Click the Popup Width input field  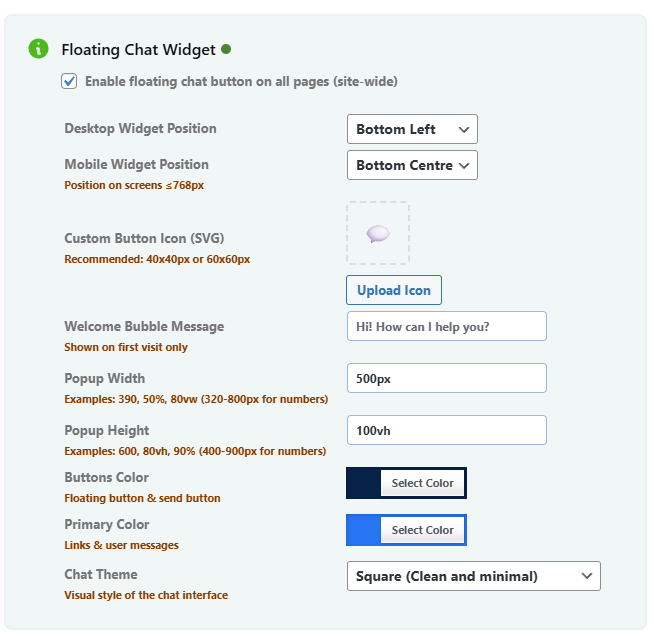(446, 378)
